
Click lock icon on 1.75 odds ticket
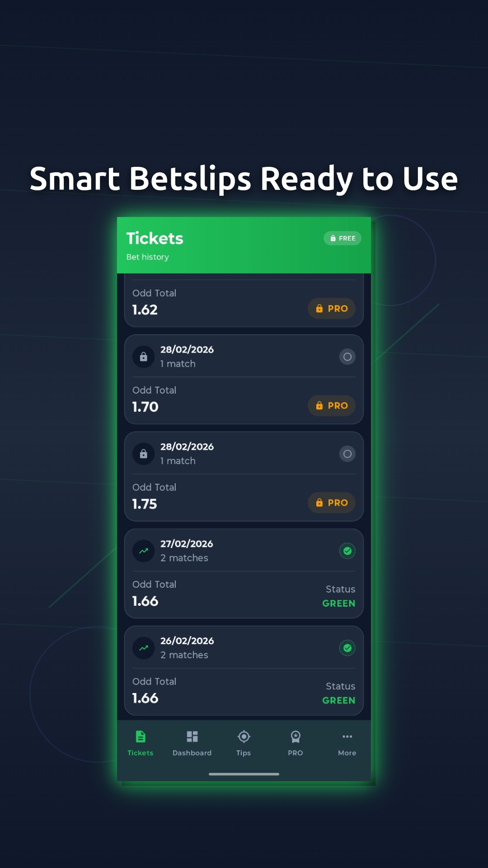point(144,454)
